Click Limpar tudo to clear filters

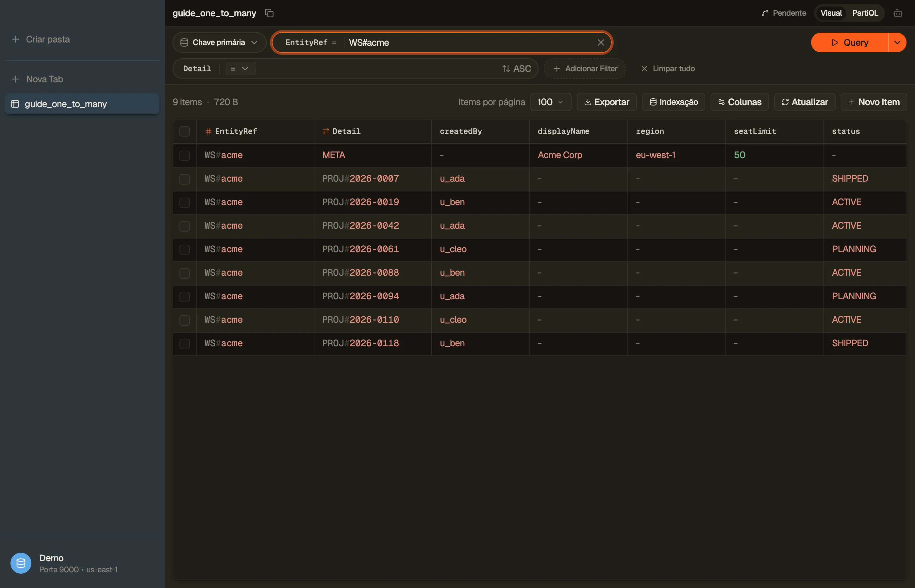click(x=668, y=69)
